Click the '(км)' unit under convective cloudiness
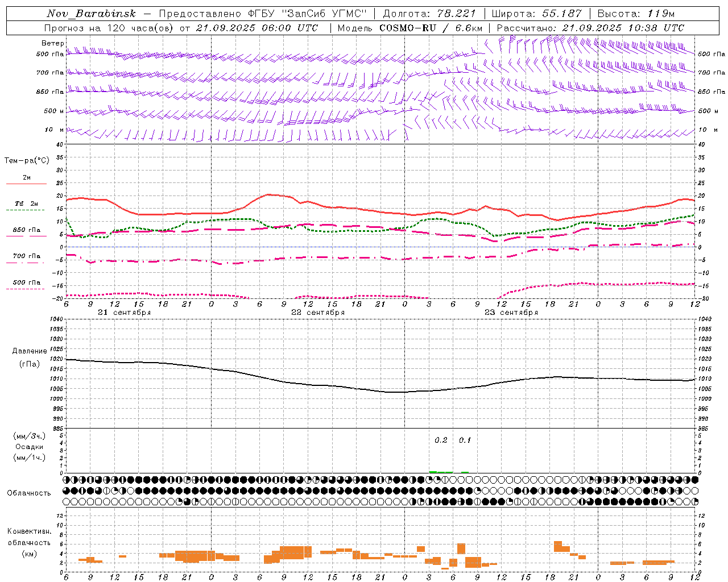The height and width of the screenshot is (582, 728). click(x=29, y=554)
